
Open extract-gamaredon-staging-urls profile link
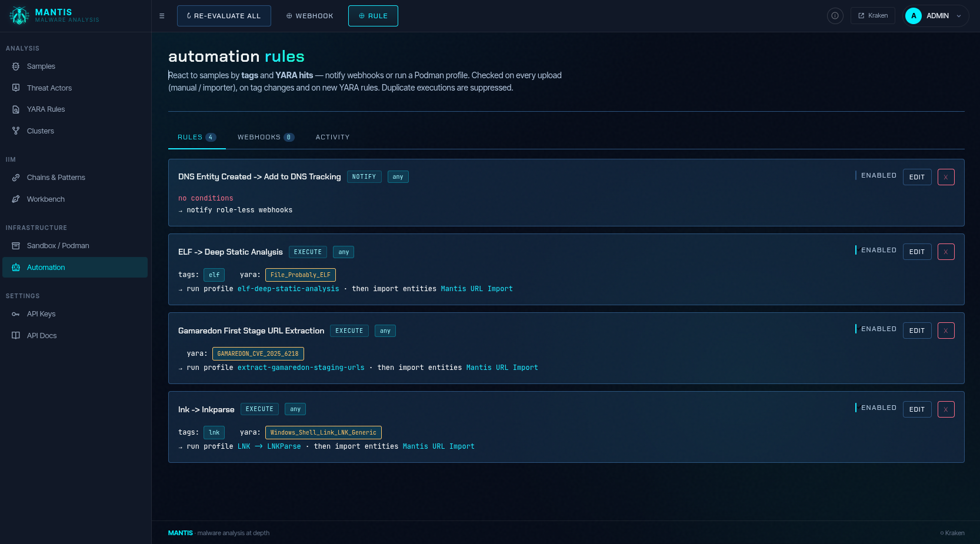(x=301, y=368)
